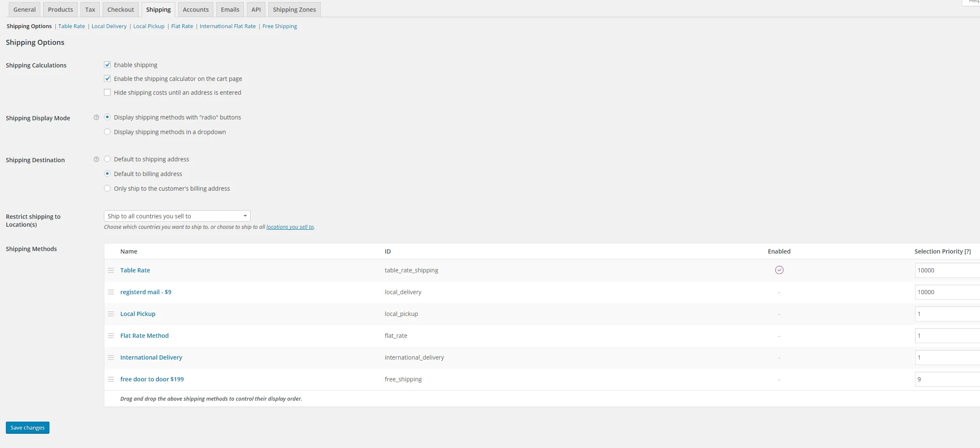
Task: Uncheck the Enable shipping checkbox
Action: pyautogui.click(x=107, y=65)
